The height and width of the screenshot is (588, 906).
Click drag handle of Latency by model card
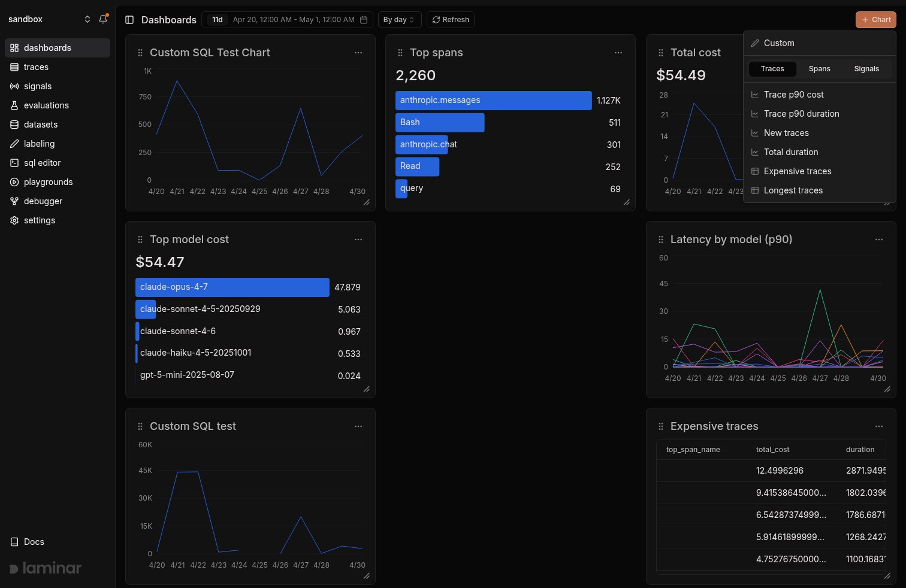[661, 240]
